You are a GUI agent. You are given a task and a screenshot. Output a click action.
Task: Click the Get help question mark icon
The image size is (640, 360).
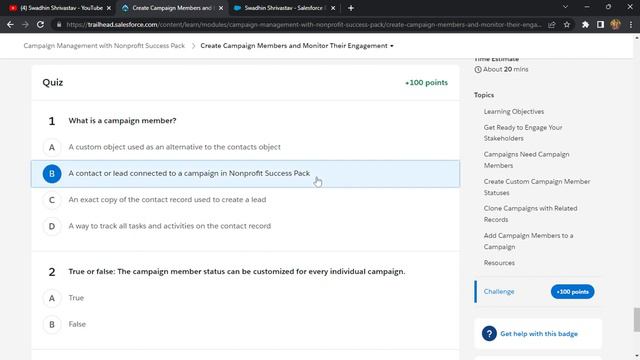click(x=489, y=333)
